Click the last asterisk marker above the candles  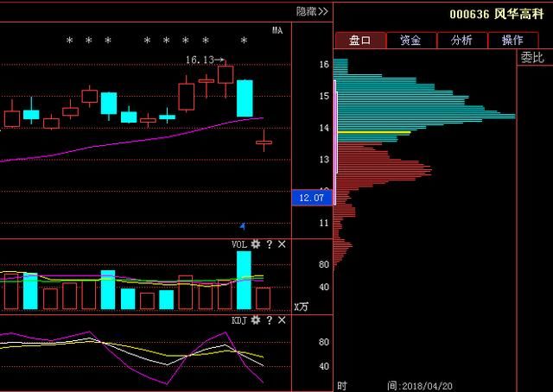coord(245,41)
